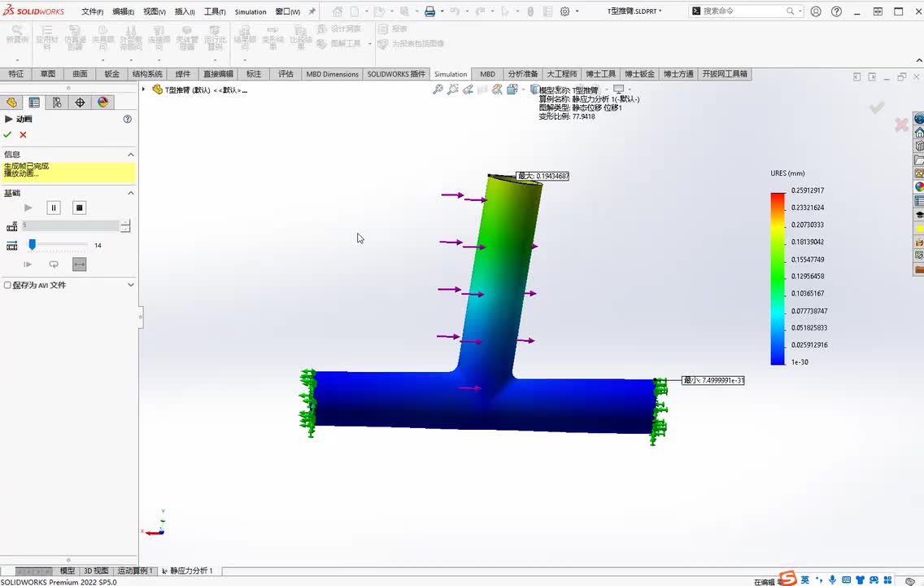Click the Home icon in the right task pane
924x586 pixels.
(918, 133)
